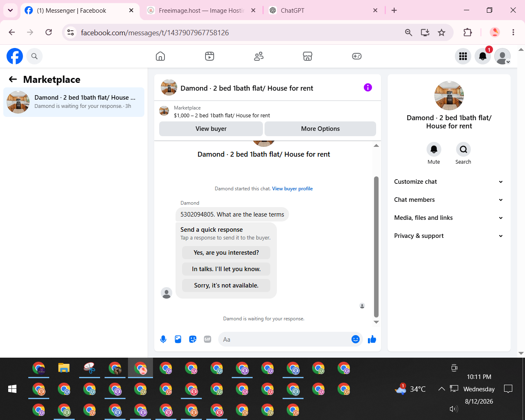The width and height of the screenshot is (525, 420).
Task: Open Chrome profile avatar
Action: [495, 32]
